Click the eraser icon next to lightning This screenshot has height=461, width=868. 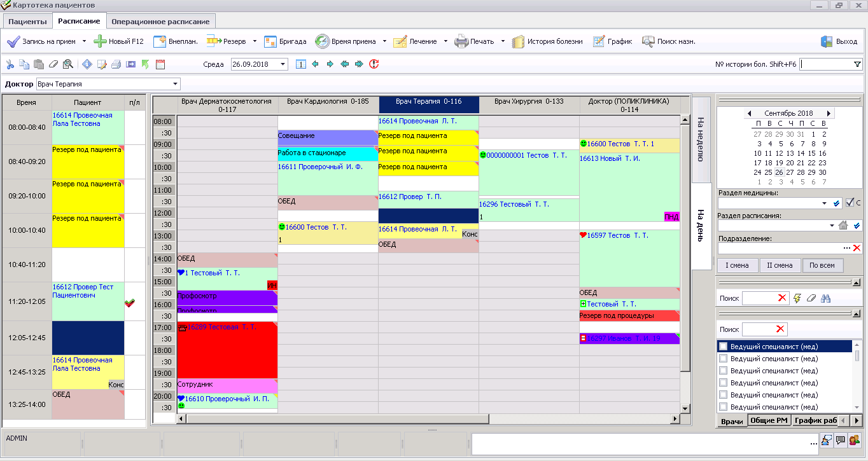(811, 298)
